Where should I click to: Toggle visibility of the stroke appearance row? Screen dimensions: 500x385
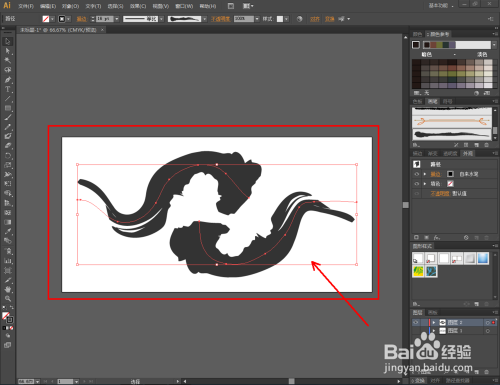(417, 174)
